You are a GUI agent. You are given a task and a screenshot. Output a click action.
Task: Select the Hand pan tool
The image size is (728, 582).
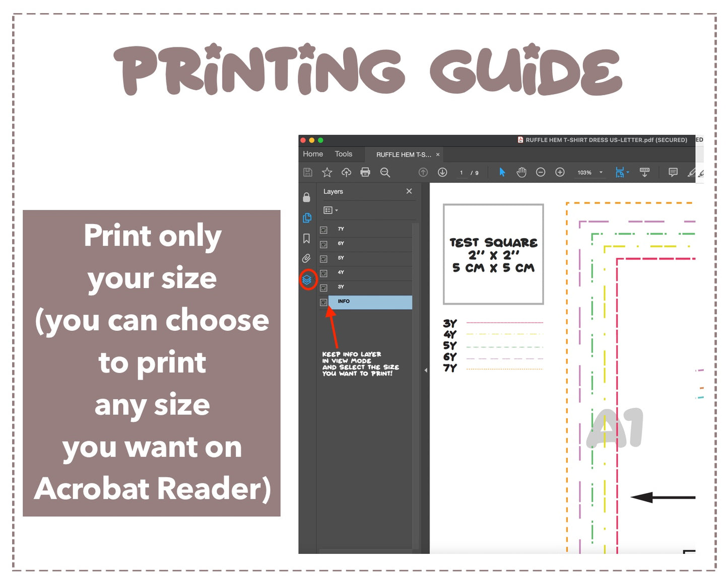tap(521, 172)
